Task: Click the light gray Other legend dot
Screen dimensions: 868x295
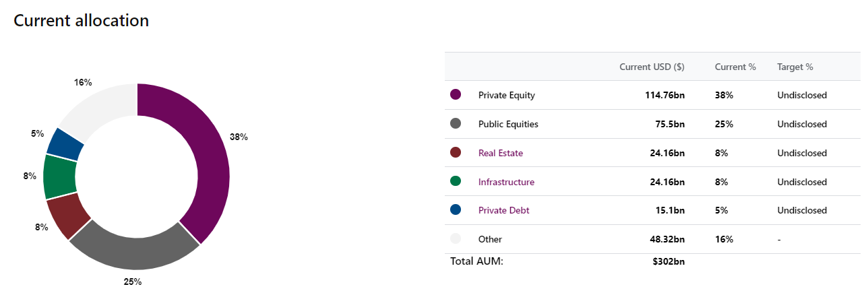Action: (456, 239)
